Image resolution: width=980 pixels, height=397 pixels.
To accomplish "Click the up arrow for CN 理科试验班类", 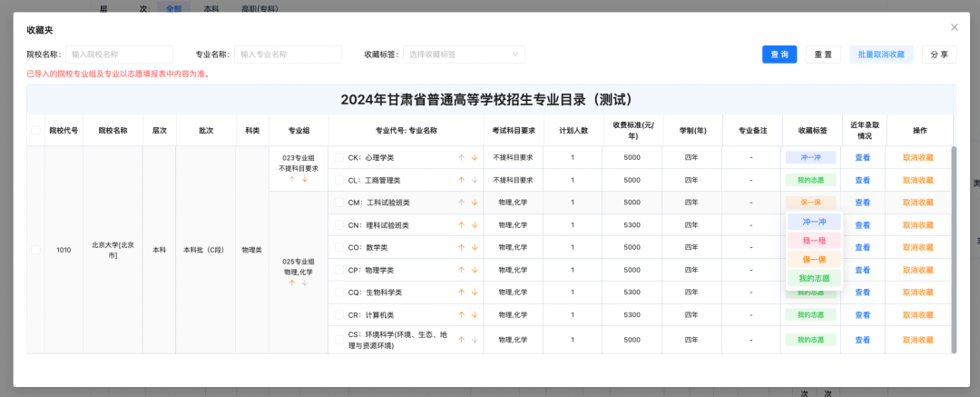I will [461, 225].
